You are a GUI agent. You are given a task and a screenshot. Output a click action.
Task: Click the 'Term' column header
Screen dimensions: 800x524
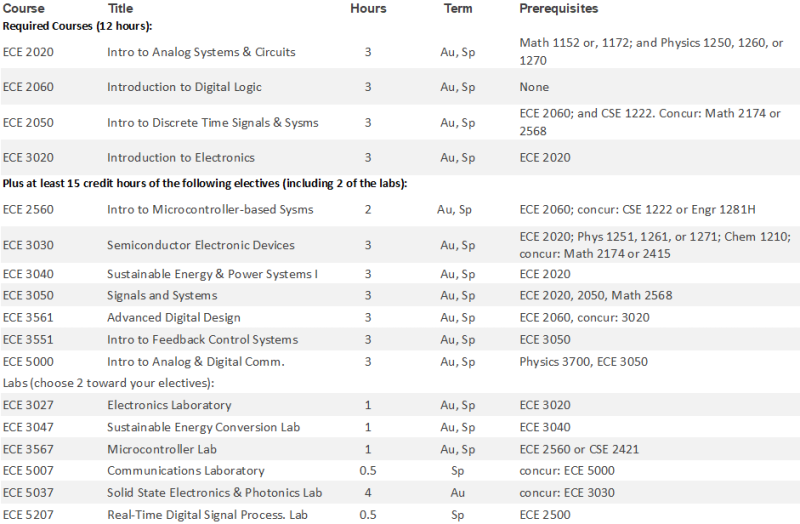tap(458, 8)
